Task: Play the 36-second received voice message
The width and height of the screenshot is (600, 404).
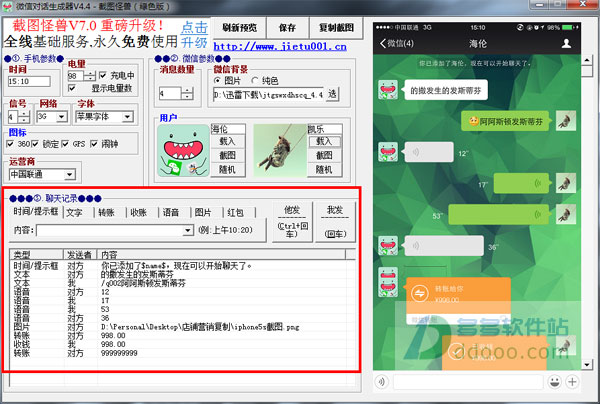Action: click(x=444, y=246)
